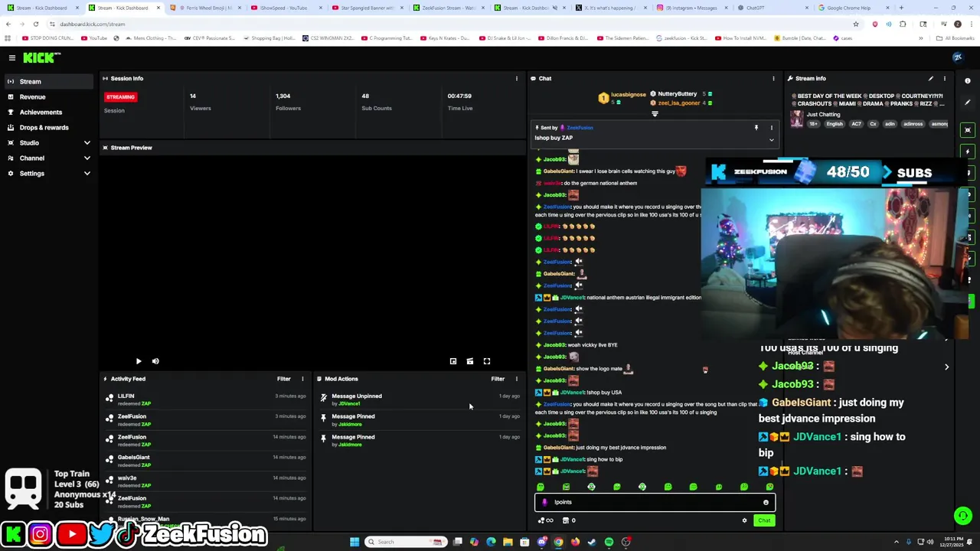980x551 pixels.
Task: Open the channel points shop icon below chat
Action: (566, 520)
